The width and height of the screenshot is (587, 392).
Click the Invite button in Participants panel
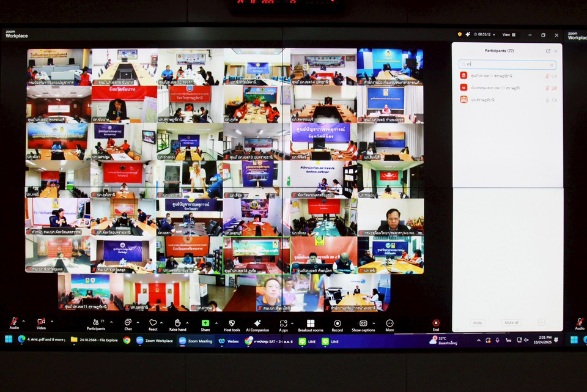[x=477, y=322]
